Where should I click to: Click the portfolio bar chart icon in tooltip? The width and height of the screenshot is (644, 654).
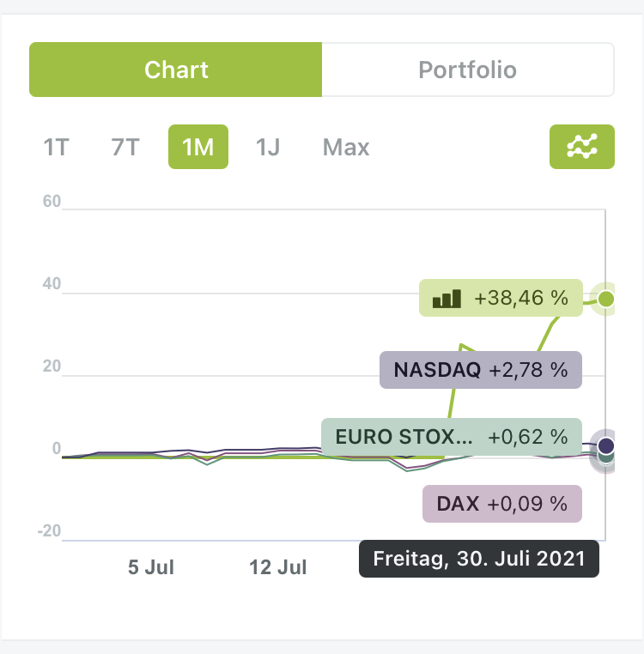tap(447, 298)
